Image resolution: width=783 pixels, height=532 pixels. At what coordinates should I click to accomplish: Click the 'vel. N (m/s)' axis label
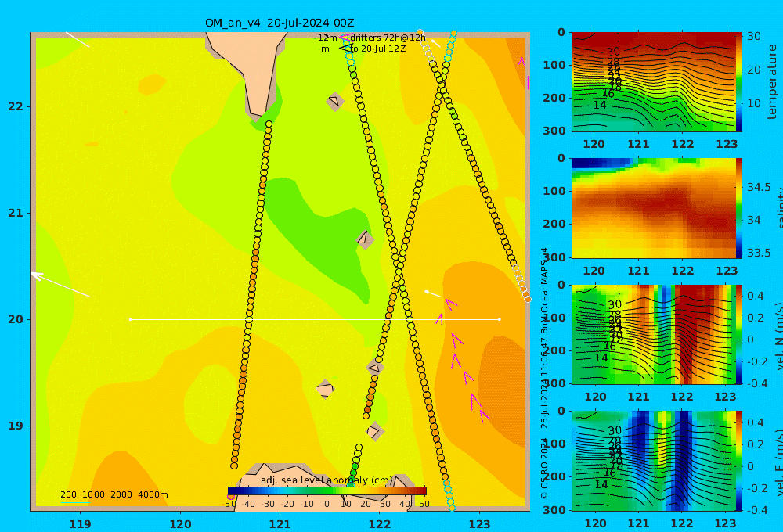coord(780,336)
